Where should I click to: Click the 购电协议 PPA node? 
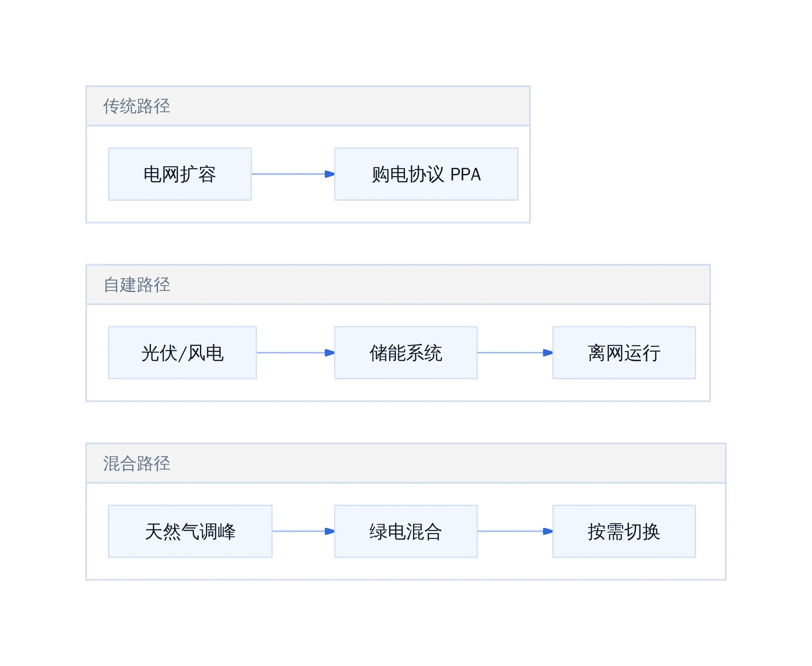pos(426,174)
